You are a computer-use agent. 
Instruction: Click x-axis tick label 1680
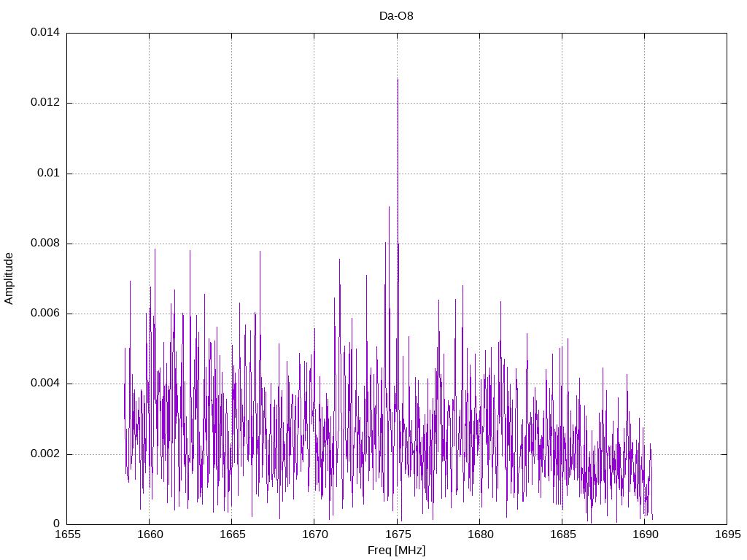480,534
